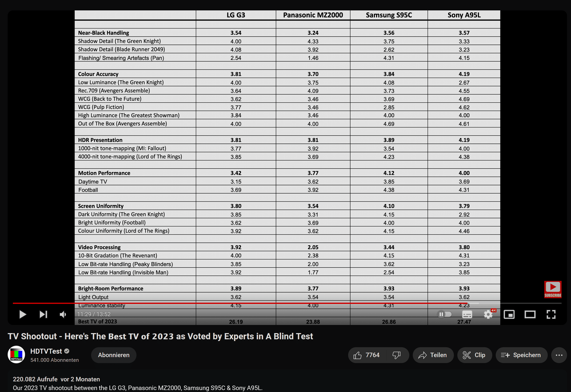Click the Bright-Room Performance row label
The width and height of the screenshot is (571, 392).
tap(111, 288)
